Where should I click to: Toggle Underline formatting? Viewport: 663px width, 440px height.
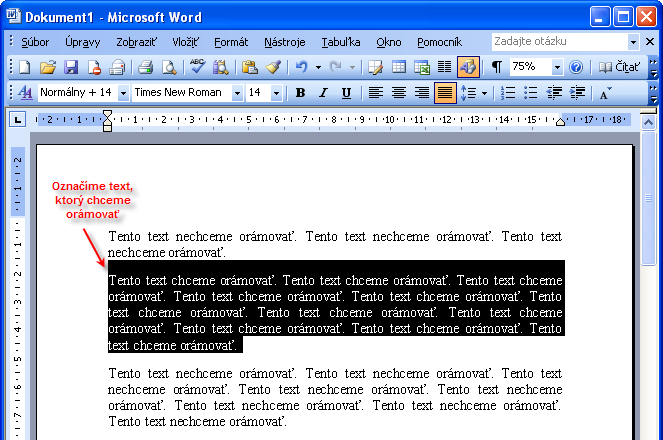pos(346,93)
